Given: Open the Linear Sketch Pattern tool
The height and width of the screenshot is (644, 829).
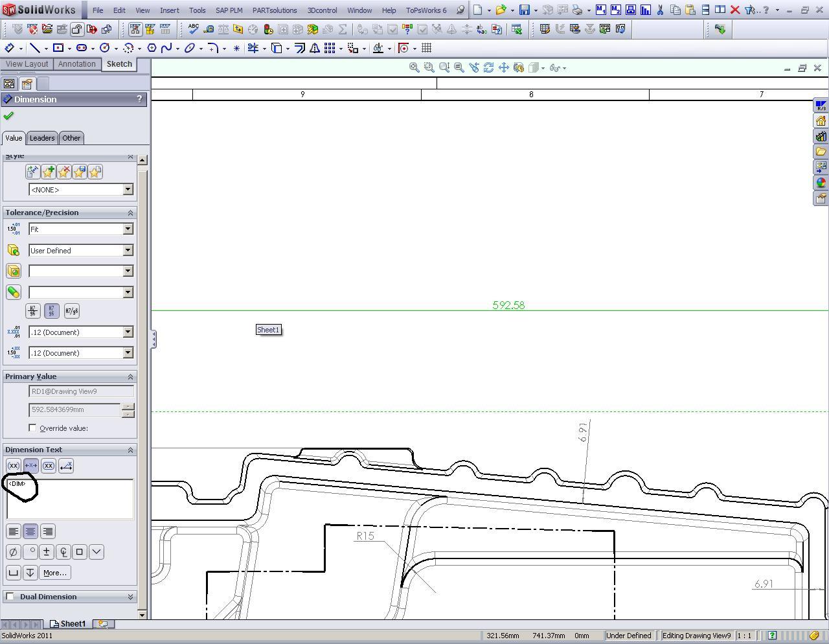Looking at the screenshot, I should 330,48.
